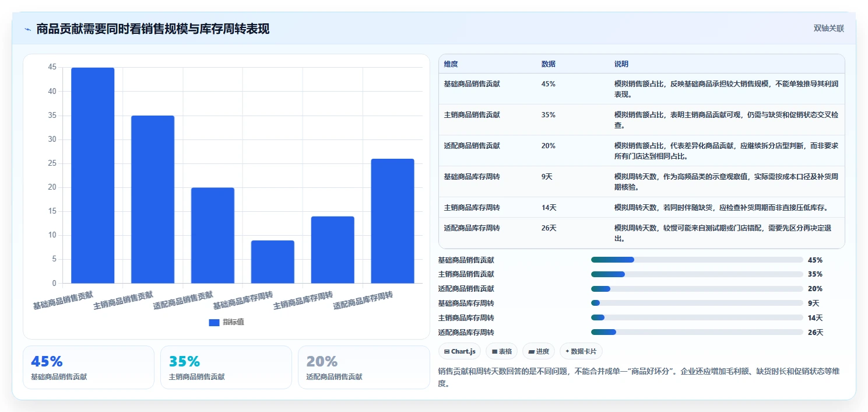Click the 适配商品库存周转 26天 progress bar

(x=697, y=333)
